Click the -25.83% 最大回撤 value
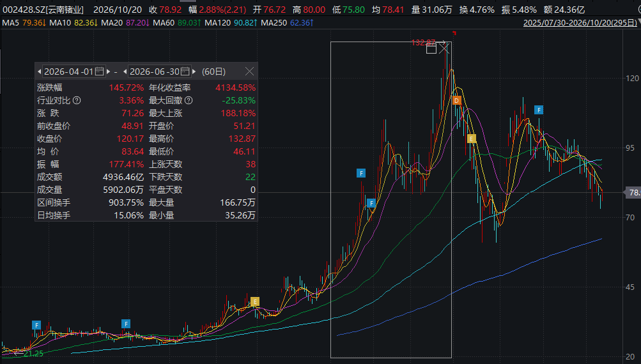Screen dimensions: 641x364 pyautogui.click(x=239, y=100)
